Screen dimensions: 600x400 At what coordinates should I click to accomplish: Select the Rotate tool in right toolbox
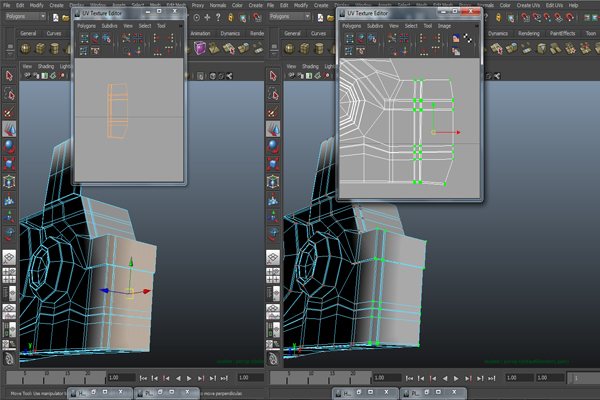[x=273, y=147]
